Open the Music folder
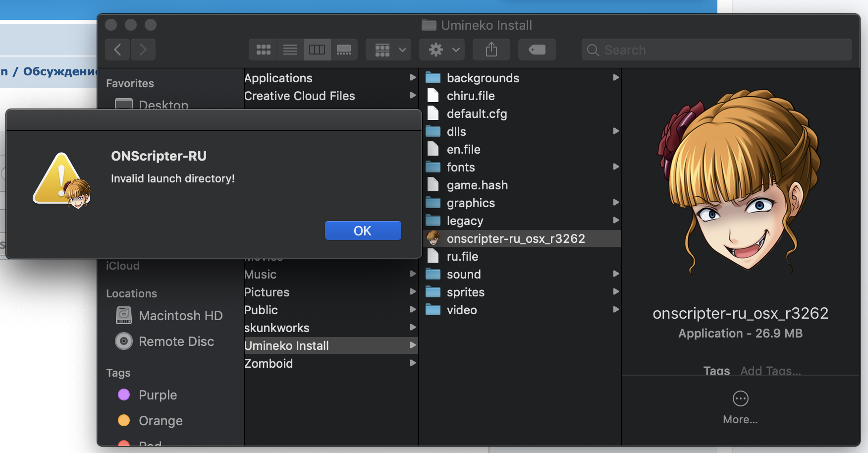Image resolution: width=868 pixels, height=453 pixels. (331, 274)
